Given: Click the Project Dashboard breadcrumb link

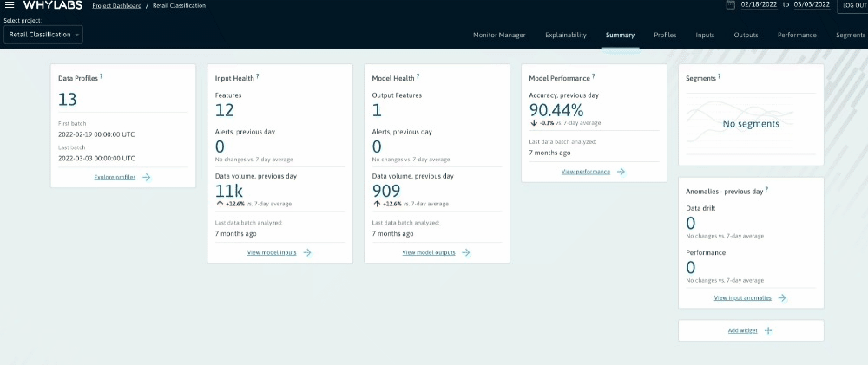Looking at the screenshot, I should coord(117,5).
